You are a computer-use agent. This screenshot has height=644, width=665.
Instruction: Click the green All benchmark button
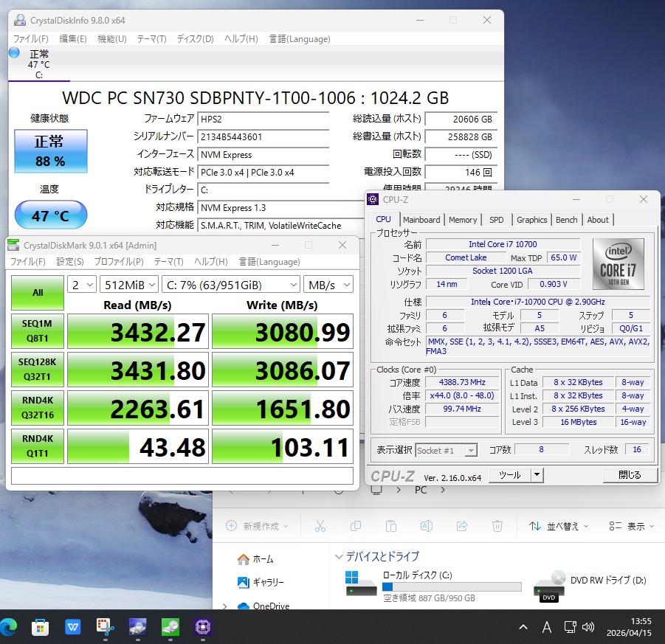(38, 292)
